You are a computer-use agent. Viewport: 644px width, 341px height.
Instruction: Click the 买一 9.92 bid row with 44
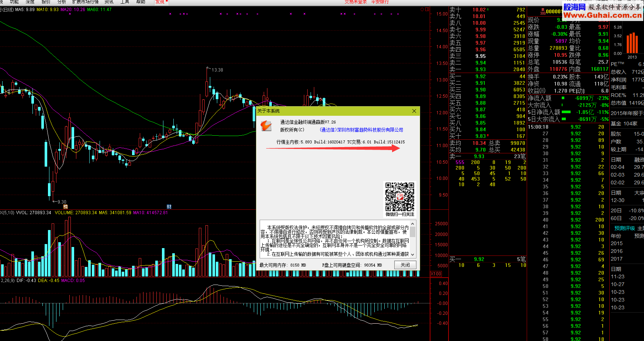(487, 77)
